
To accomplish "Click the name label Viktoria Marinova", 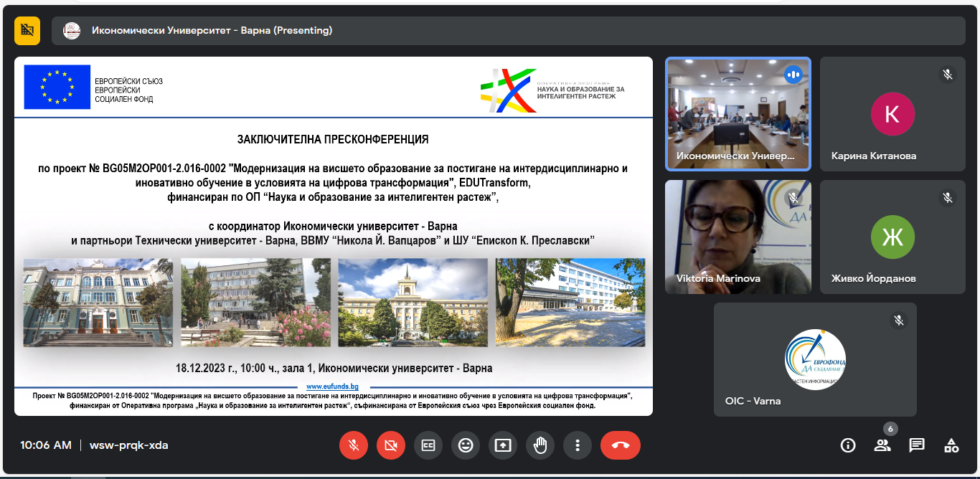I will pos(718,278).
